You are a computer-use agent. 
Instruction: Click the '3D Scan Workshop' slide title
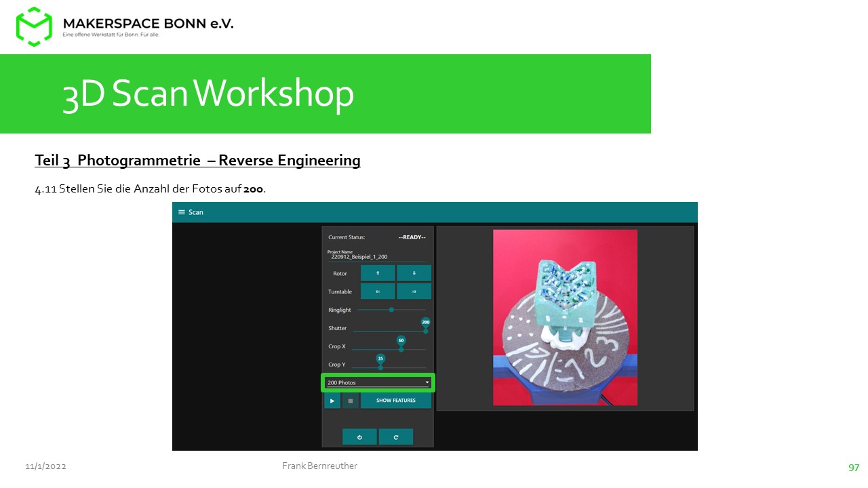208,94
